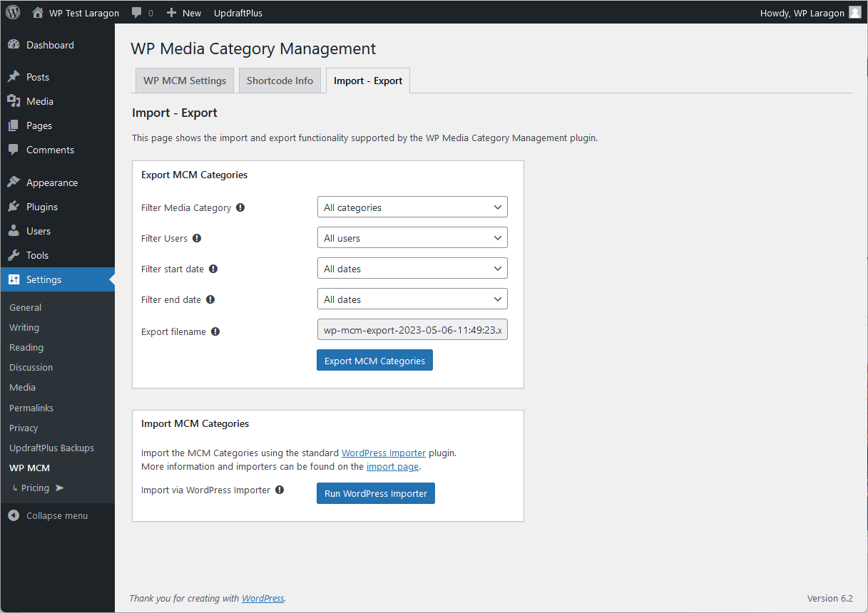Click the Appearance paintbrush icon

[14, 182]
